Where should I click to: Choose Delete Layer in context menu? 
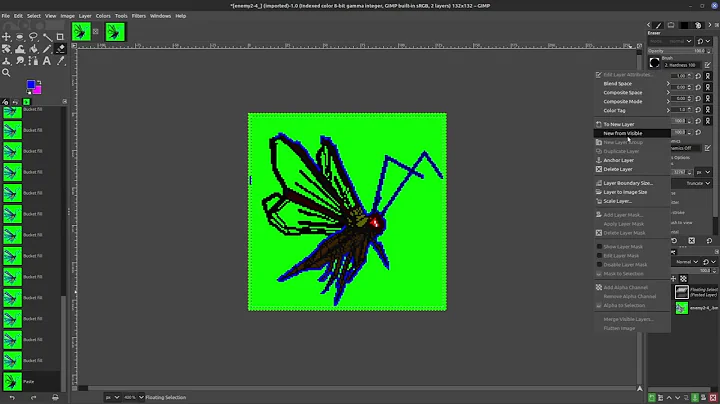[x=632, y=169]
